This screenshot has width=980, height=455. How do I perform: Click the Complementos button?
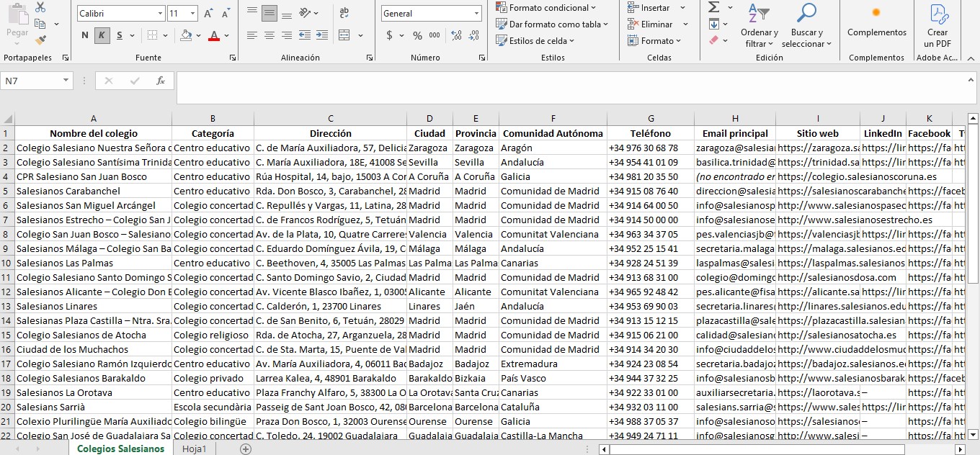pos(877,23)
